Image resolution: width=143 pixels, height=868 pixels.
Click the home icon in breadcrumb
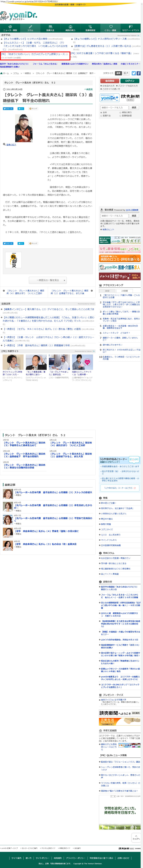pyautogui.click(x=2, y=73)
